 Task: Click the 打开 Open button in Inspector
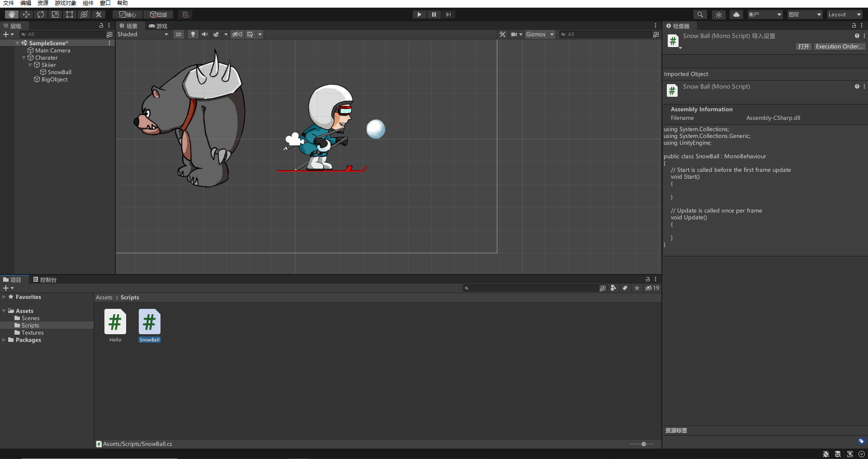pos(804,47)
